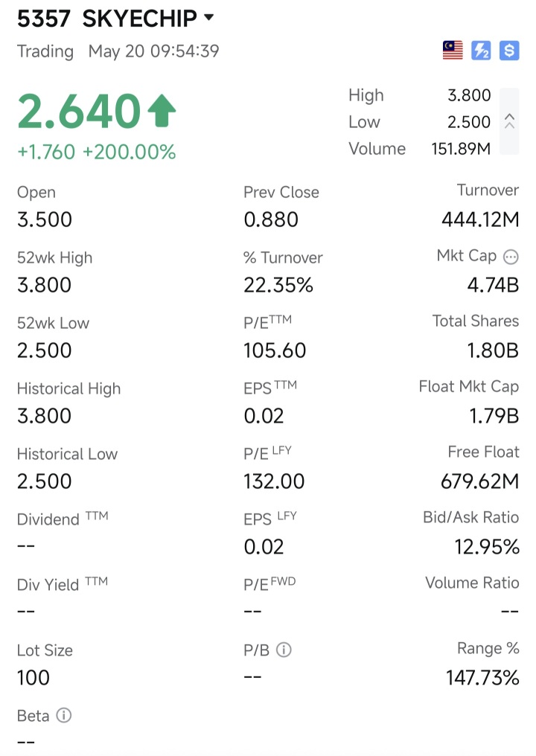Image resolution: width=536 pixels, height=756 pixels.
Task: Tap the P/E TTM 105.60 value
Action: point(275,350)
